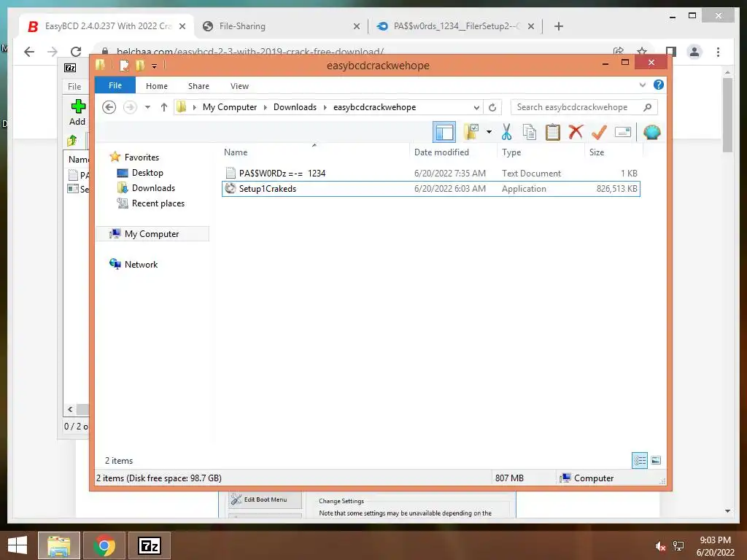Cut selected file with scissors icon

[x=506, y=132]
